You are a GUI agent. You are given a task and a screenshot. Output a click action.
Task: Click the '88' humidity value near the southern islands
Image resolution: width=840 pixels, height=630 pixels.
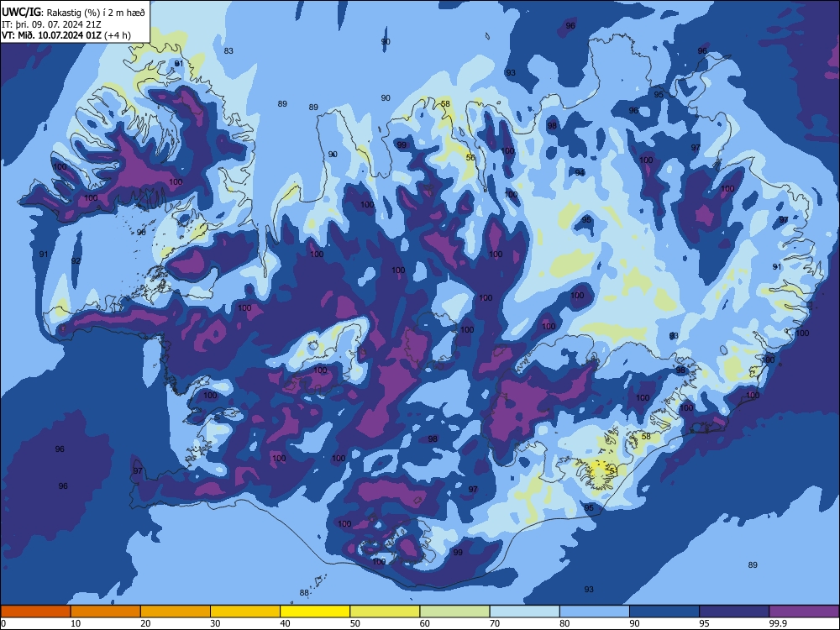click(304, 592)
